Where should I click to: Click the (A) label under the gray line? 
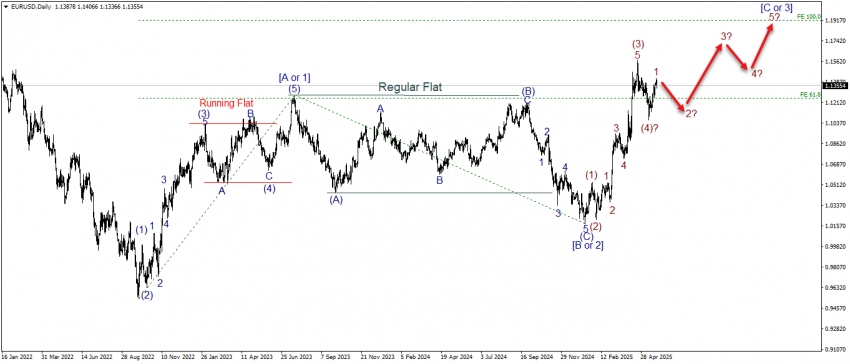click(x=336, y=199)
